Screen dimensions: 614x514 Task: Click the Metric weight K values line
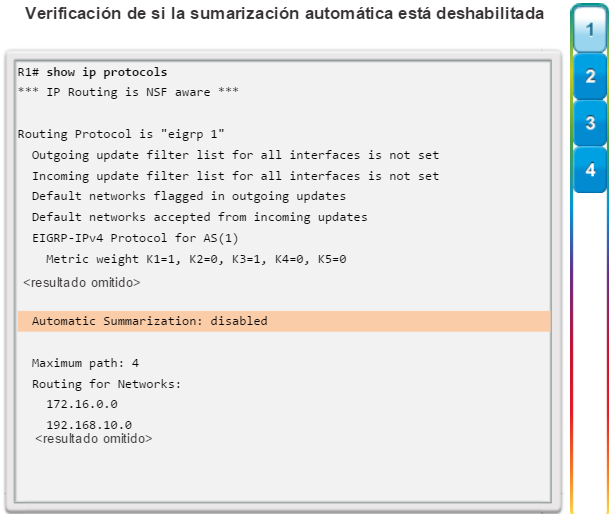click(x=196, y=259)
